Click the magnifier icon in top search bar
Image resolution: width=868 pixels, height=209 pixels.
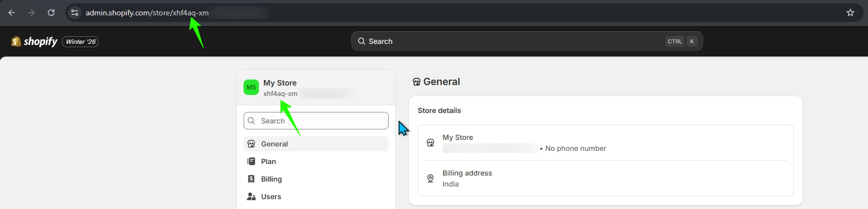(362, 41)
